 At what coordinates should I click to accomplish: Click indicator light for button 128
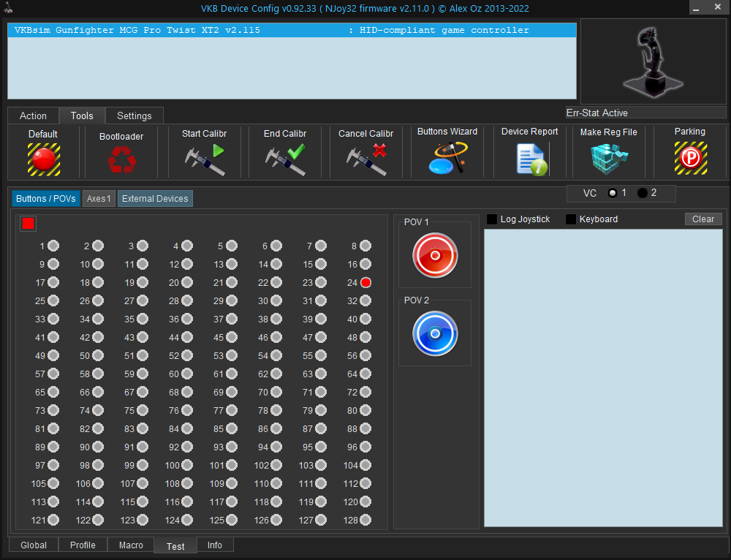[366, 520]
